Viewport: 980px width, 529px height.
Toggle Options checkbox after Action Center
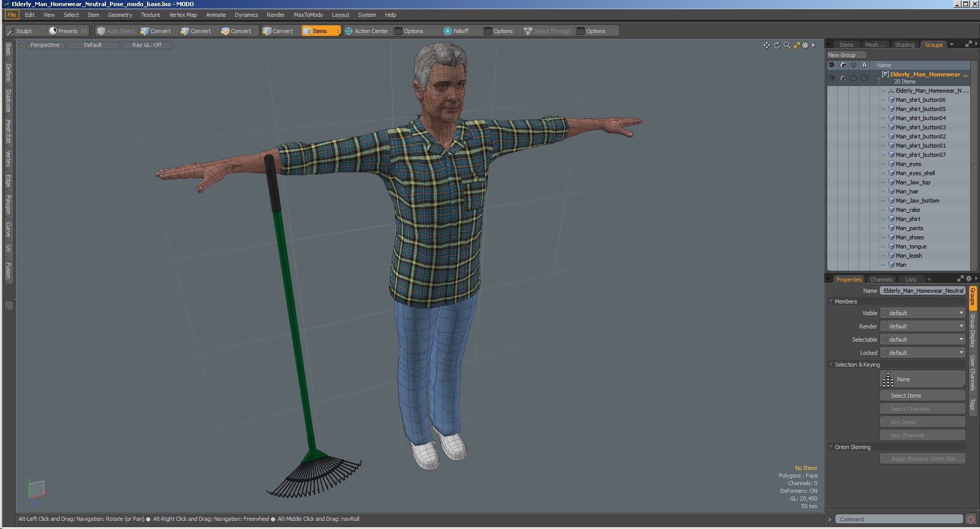[398, 31]
